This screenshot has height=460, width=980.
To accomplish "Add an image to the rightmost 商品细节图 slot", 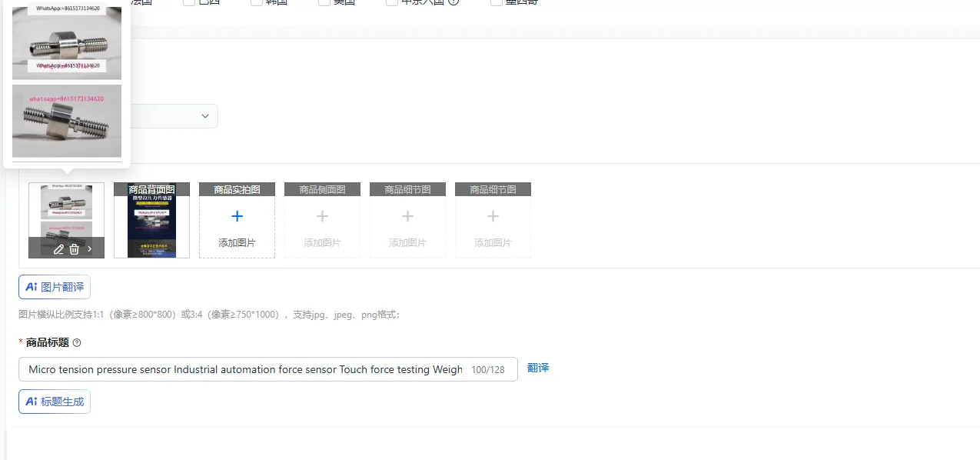I will click(493, 226).
